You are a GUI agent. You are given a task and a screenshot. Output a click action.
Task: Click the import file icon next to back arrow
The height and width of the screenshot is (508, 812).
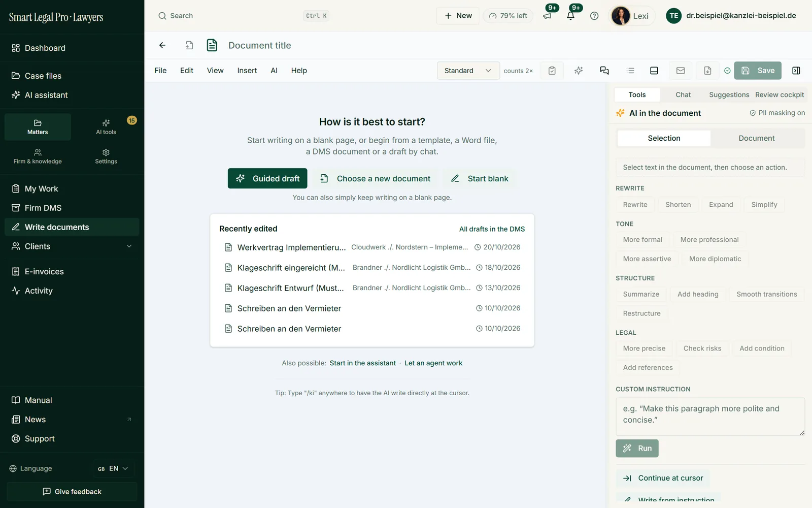[189, 45]
